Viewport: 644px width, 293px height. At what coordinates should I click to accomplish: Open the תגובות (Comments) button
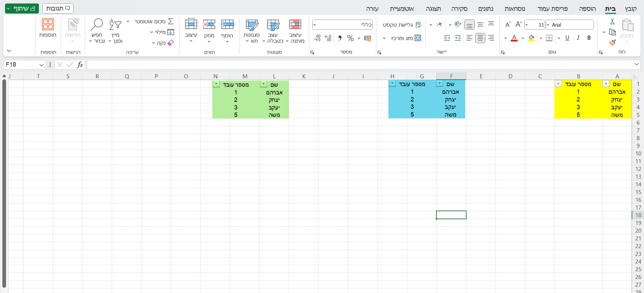[58, 8]
